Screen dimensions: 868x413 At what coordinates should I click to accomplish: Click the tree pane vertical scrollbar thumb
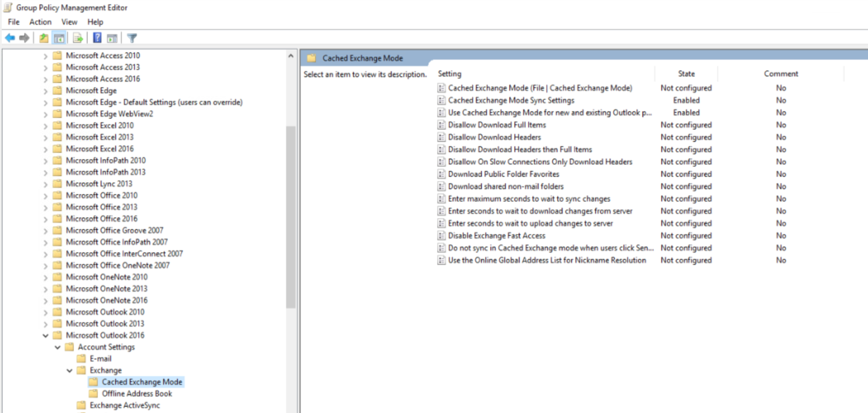[x=291, y=217]
